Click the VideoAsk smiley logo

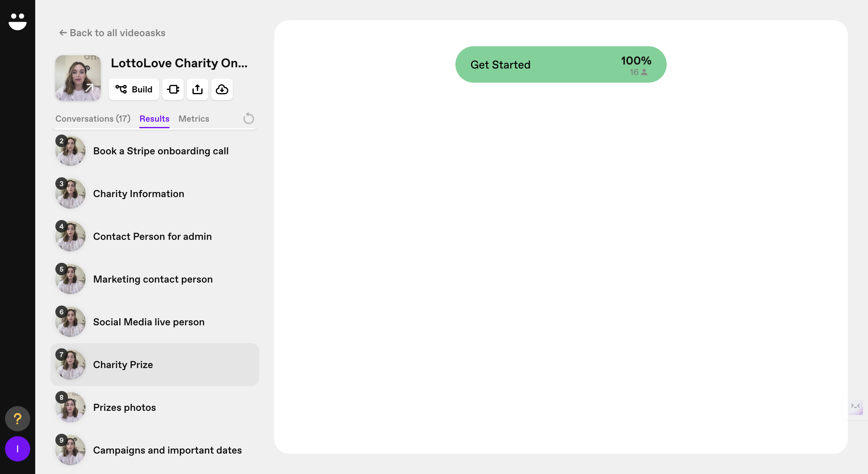(18, 22)
